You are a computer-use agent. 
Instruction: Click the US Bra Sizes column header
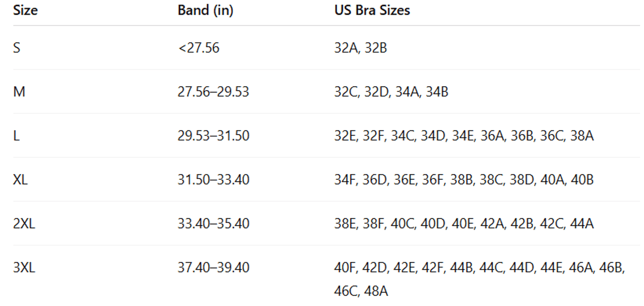[x=372, y=11]
